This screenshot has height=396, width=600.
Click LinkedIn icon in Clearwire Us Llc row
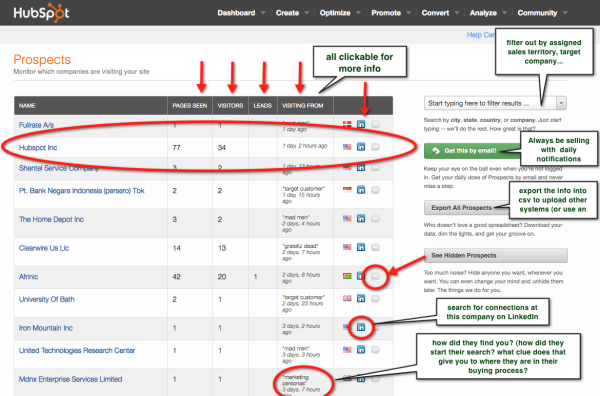click(x=361, y=247)
